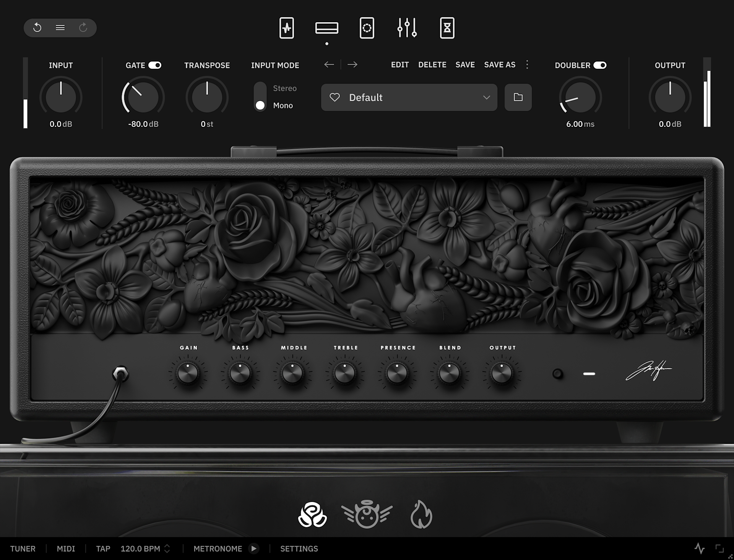Open the hourglass time effects section
Screen dimensions: 734x560
coord(447,28)
